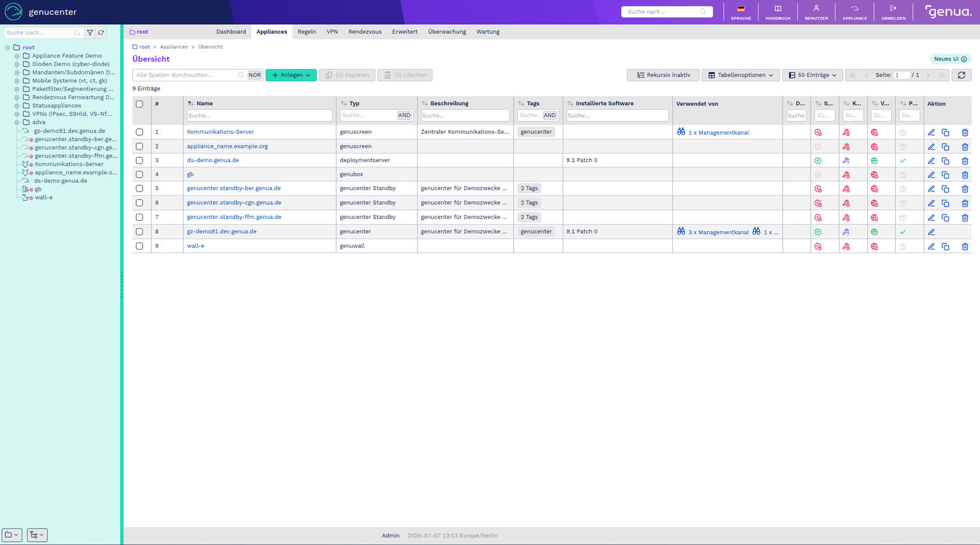
Task: Tick the checkbox for the gz-demo91.dev.genua.de row
Action: [139, 231]
